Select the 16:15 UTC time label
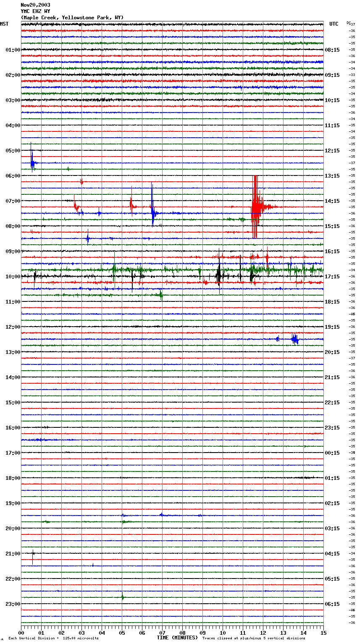 coord(332,251)
